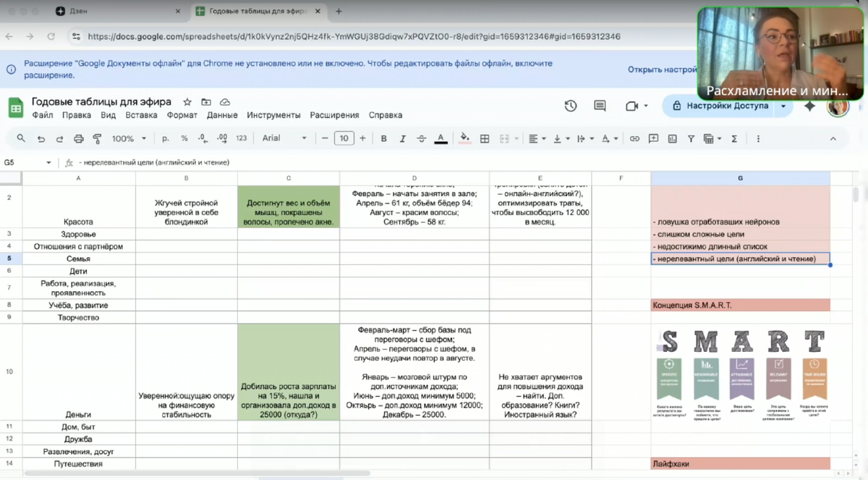
Task: Open zoom level 100% dropdown
Action: point(129,138)
